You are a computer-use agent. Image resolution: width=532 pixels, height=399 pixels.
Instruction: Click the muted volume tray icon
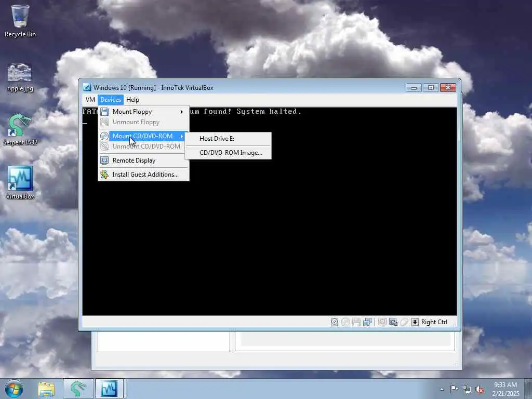480,390
